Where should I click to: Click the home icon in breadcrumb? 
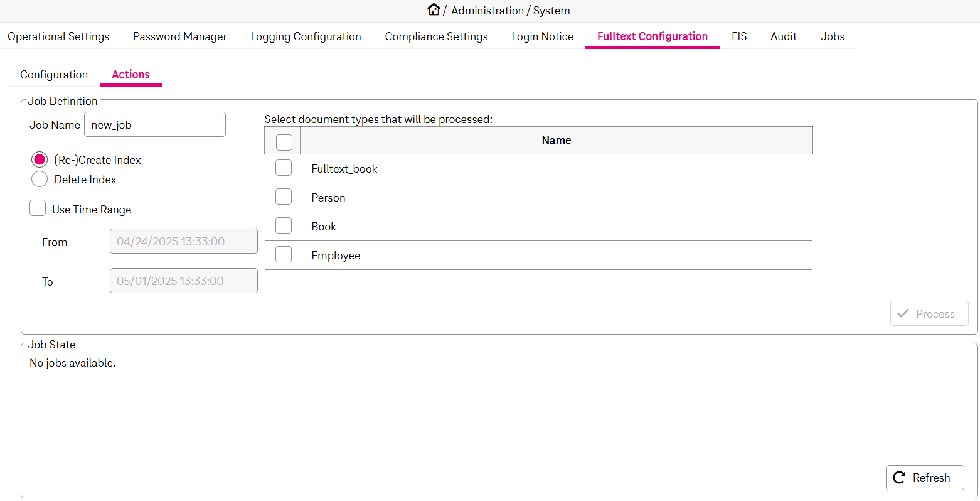click(434, 10)
